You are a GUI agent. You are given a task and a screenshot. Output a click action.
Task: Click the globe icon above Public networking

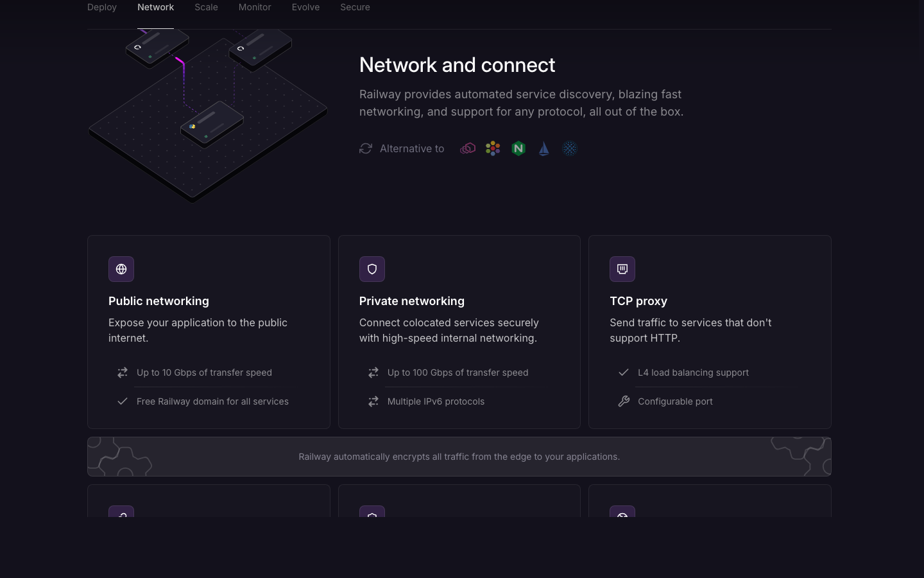tap(121, 269)
